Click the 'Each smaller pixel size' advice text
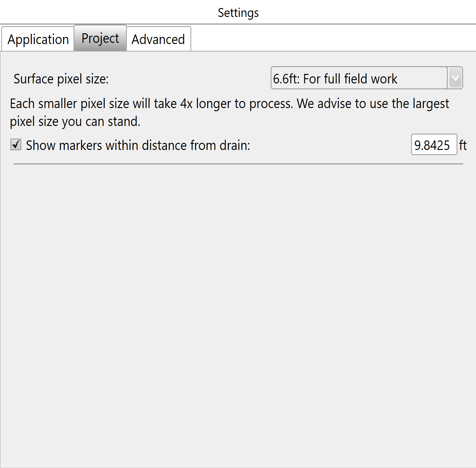The height and width of the screenshot is (468, 476). (x=229, y=112)
